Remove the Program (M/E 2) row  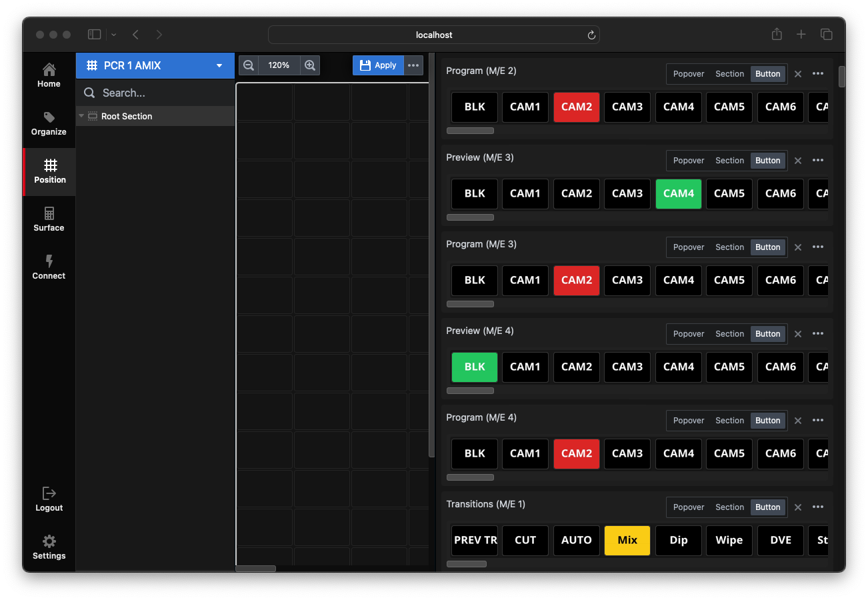[798, 74]
